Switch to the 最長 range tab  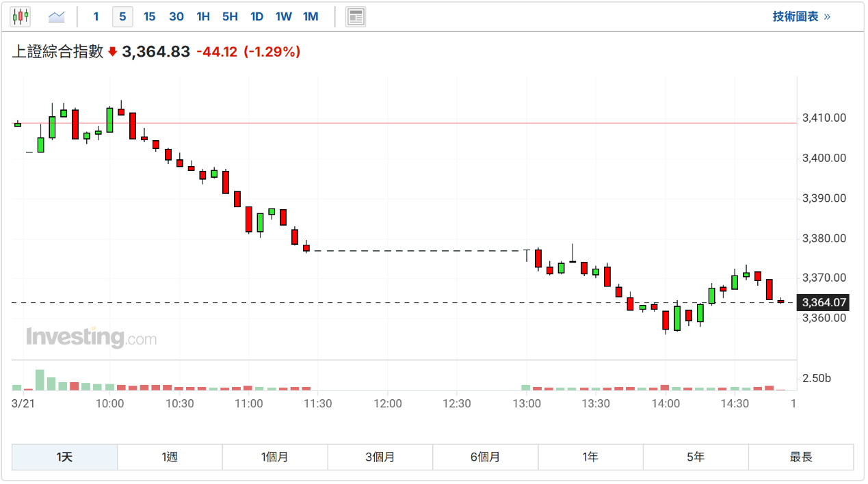pos(801,457)
